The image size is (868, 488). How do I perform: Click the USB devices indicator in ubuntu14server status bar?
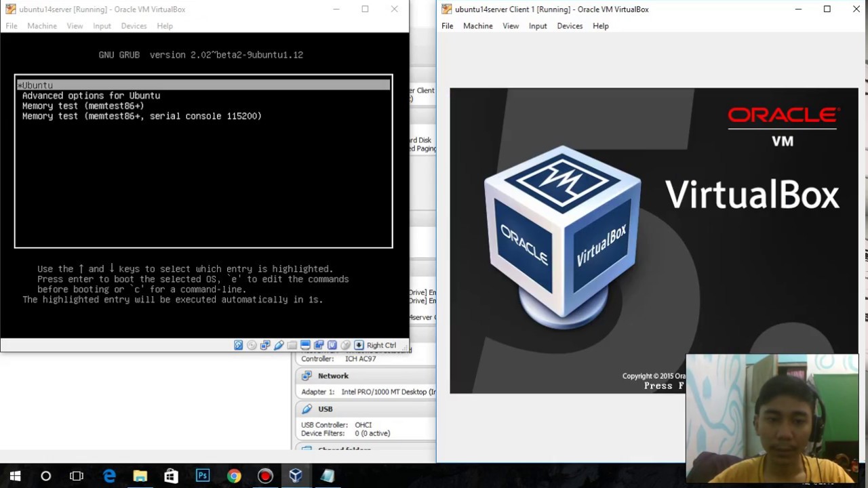point(279,345)
